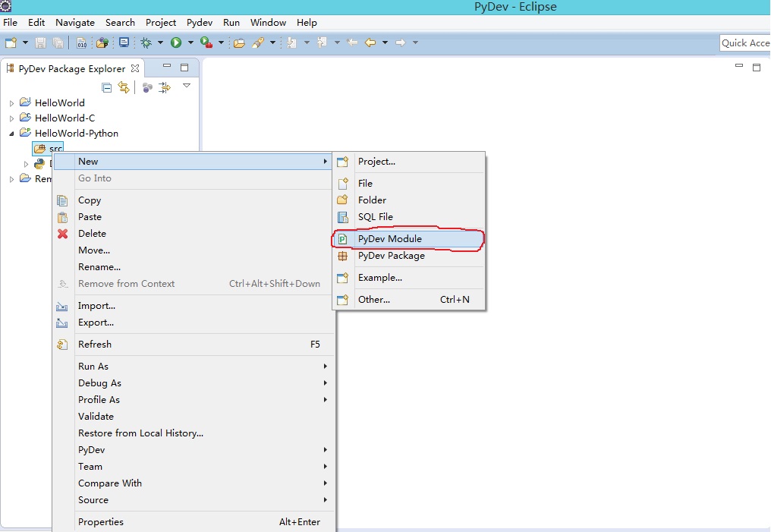Click the Save All toolbar icon
This screenshot has width=771, height=532.
tap(58, 42)
